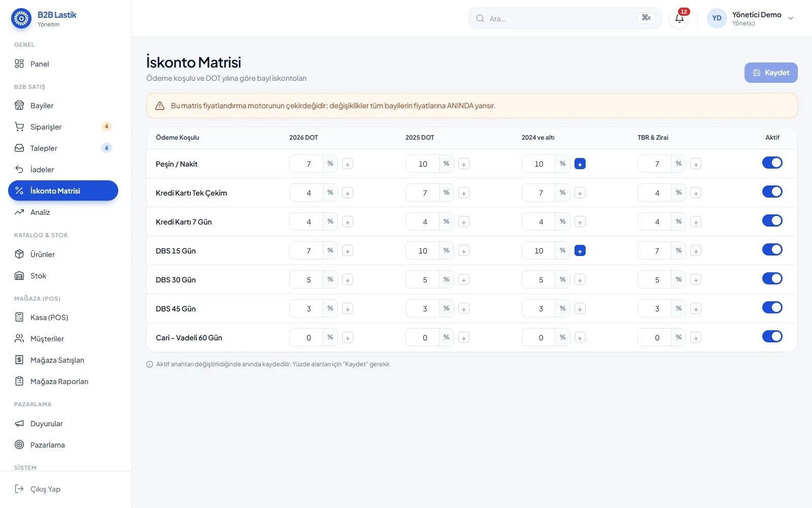Open the Stok page
The height and width of the screenshot is (508, 812).
[x=63, y=276]
